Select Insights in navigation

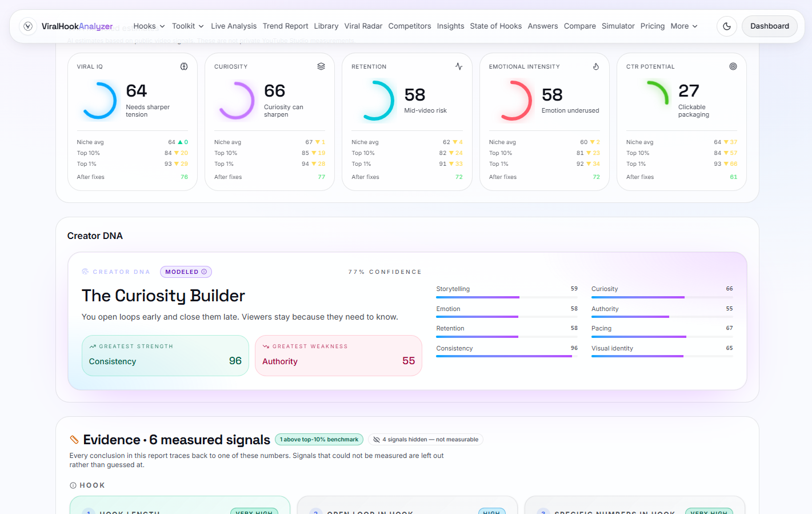450,26
